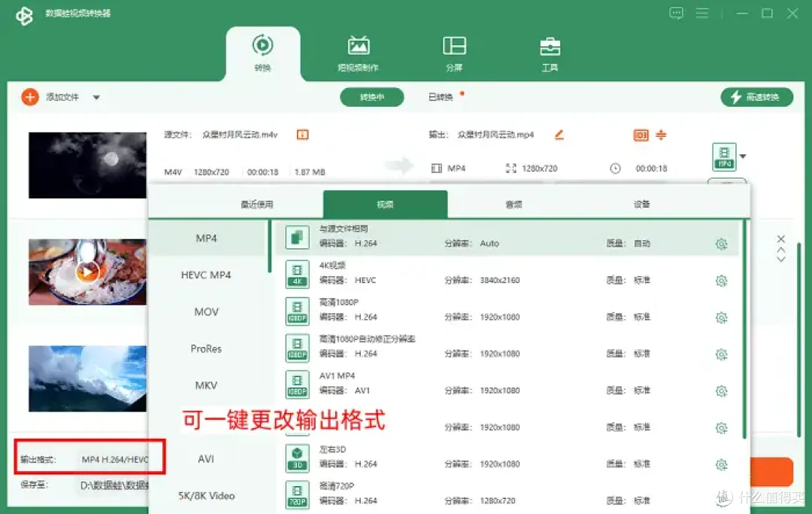
Task: Open settings gear for 4K video preset
Action: coord(721,281)
